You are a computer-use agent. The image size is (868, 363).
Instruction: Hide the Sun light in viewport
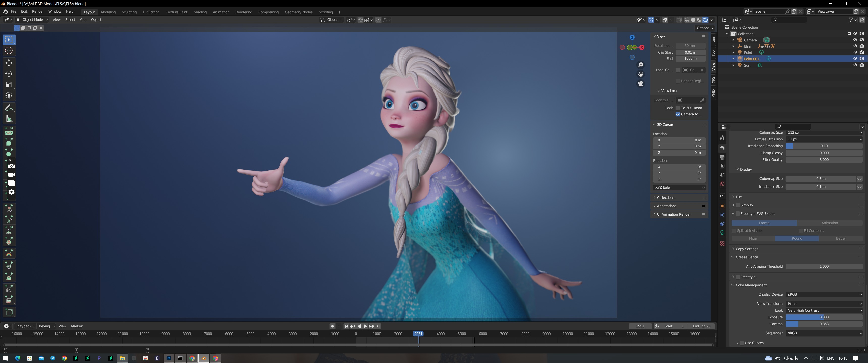(855, 65)
